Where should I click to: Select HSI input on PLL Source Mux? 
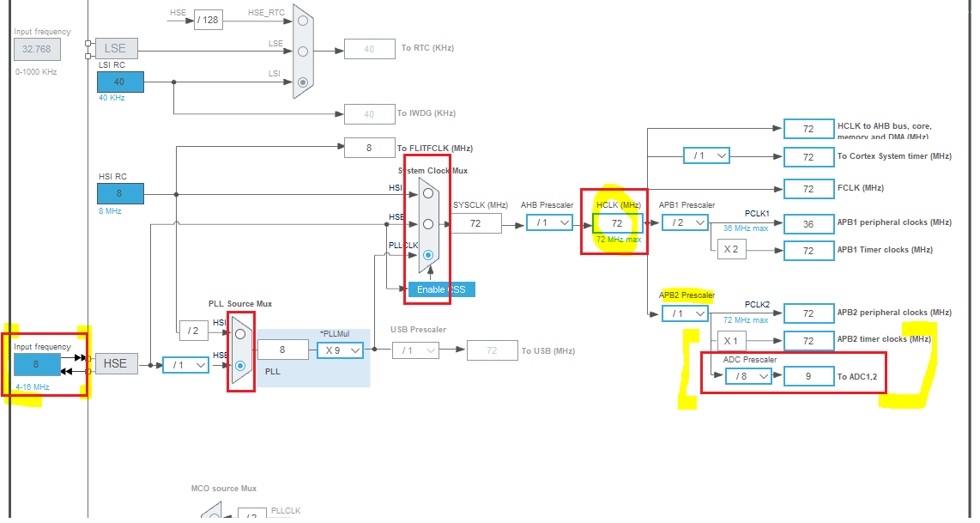240,334
